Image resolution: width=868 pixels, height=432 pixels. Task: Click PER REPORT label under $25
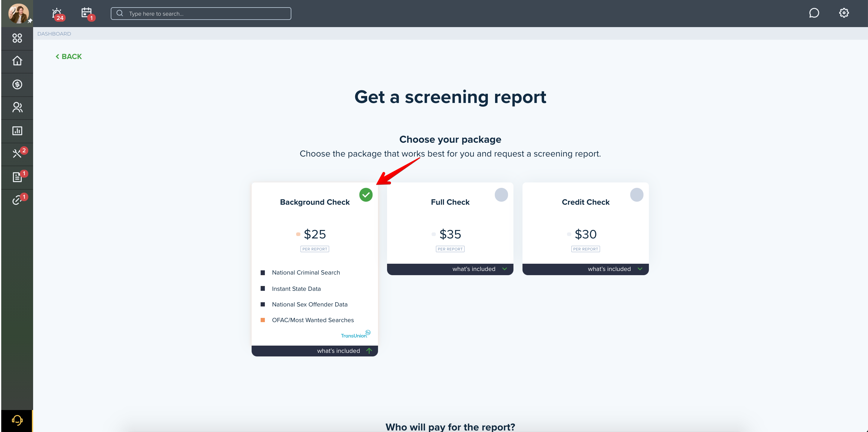tap(315, 249)
